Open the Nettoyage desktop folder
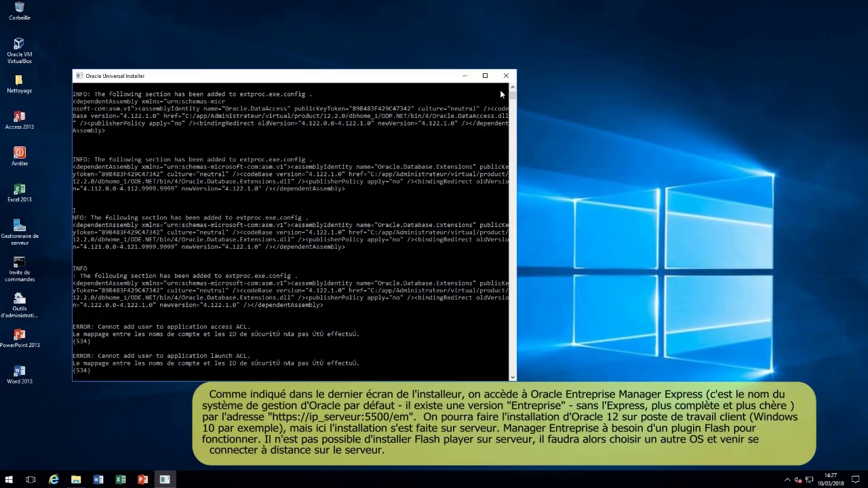Viewport: 868px width, 488px height. [x=20, y=84]
